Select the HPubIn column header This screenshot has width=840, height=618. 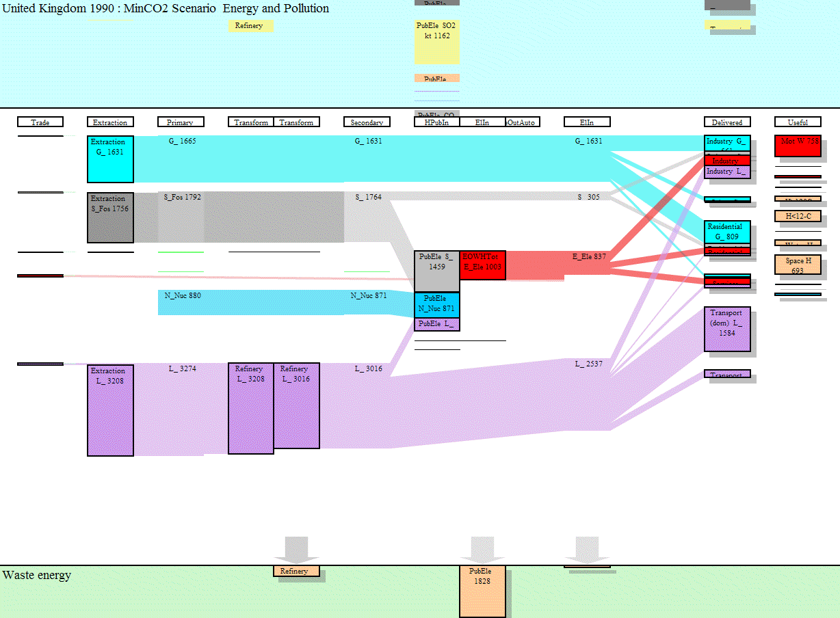pyautogui.click(x=437, y=122)
